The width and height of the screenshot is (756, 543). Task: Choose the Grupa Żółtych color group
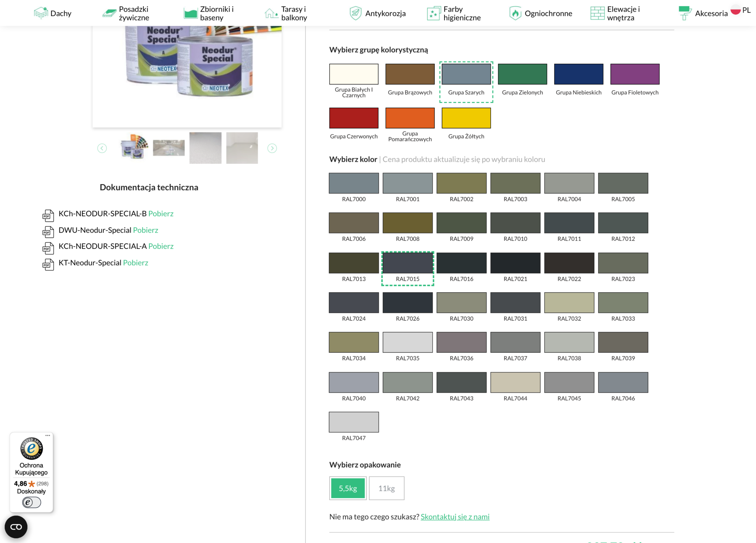466,118
